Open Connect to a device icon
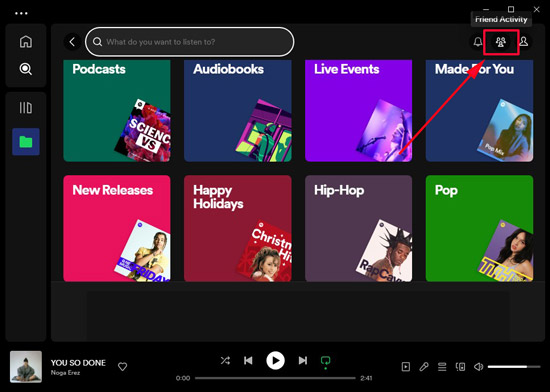Image resolution: width=550 pixels, height=392 pixels. (x=460, y=367)
